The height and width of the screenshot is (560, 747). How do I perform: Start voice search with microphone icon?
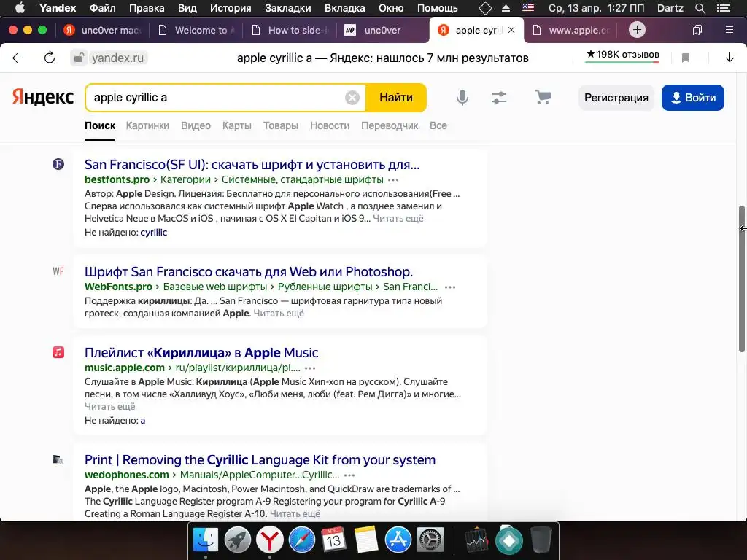[462, 98]
